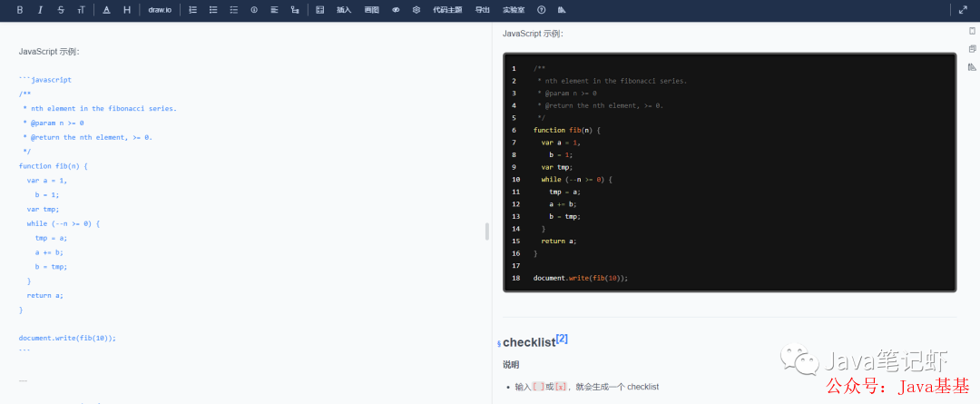The width and height of the screenshot is (980, 404).
Task: Click '@param n >= 0' in editor
Action: [x=57, y=123]
